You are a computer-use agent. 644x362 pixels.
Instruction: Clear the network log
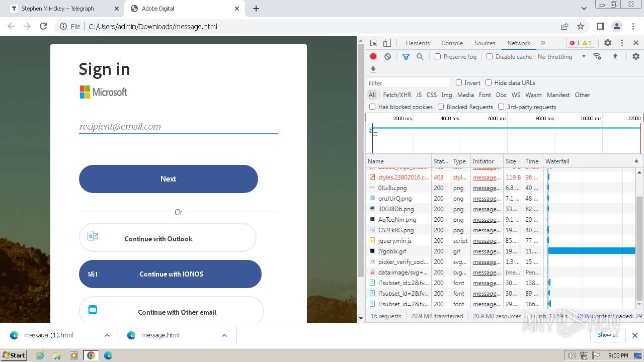tap(387, 57)
